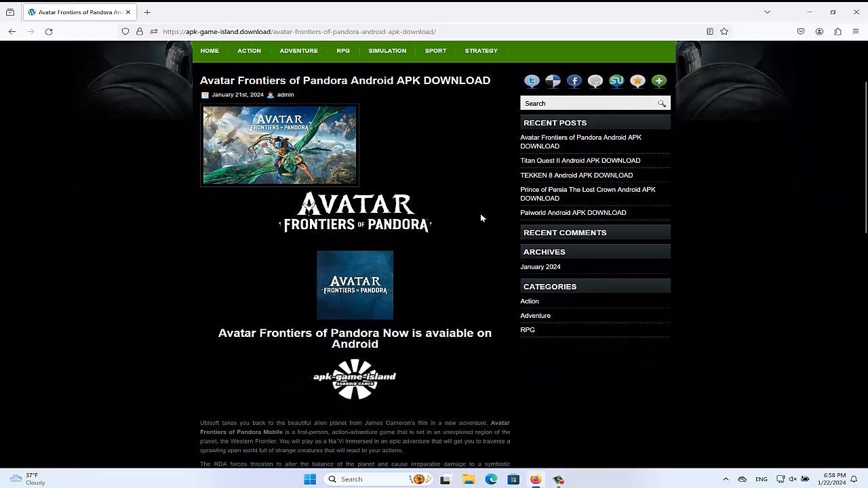Open the Windows Start menu
The image size is (868, 488).
tap(310, 479)
